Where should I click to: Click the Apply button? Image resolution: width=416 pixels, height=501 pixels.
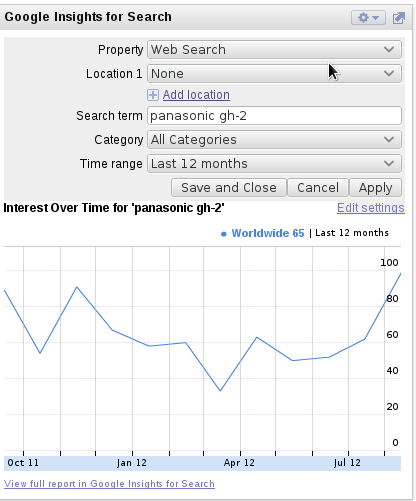tap(375, 188)
